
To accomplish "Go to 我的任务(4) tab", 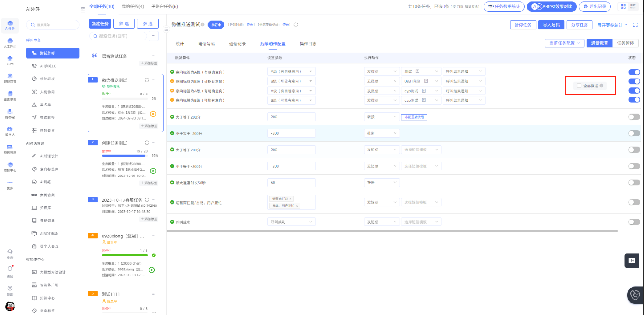I will pyautogui.click(x=133, y=7).
